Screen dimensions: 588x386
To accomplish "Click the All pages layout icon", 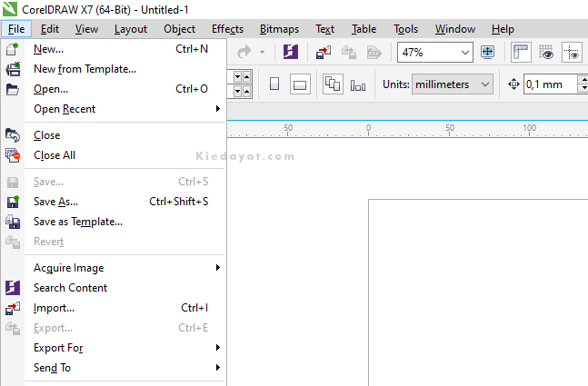I will click(x=333, y=84).
